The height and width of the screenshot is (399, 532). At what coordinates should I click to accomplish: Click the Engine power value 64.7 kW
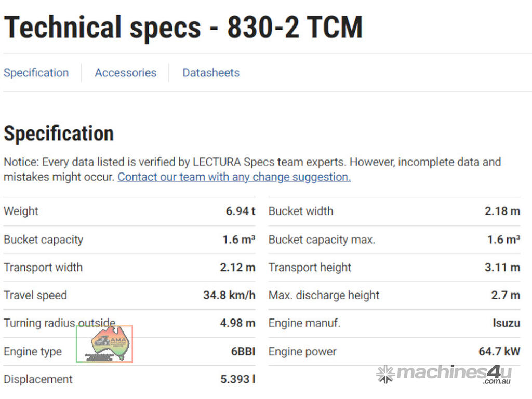click(499, 352)
